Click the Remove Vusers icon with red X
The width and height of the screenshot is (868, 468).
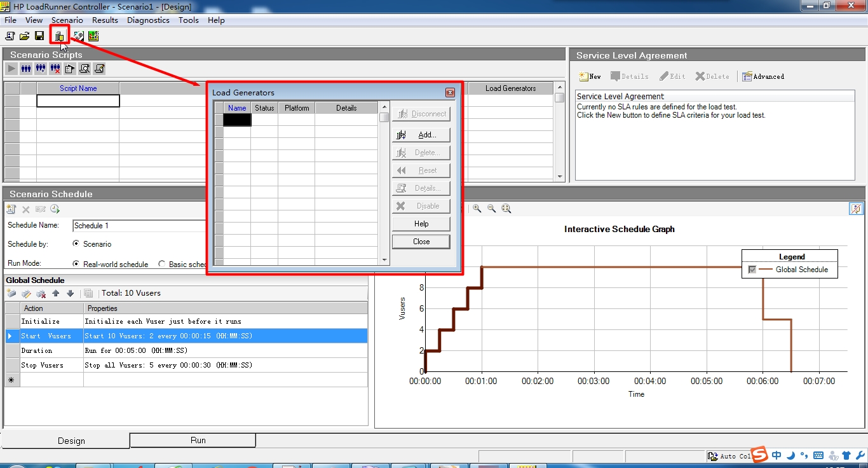pyautogui.click(x=55, y=69)
